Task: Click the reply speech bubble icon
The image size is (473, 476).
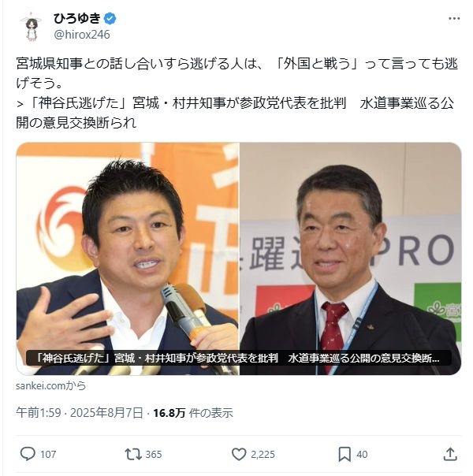Action: 28,454
